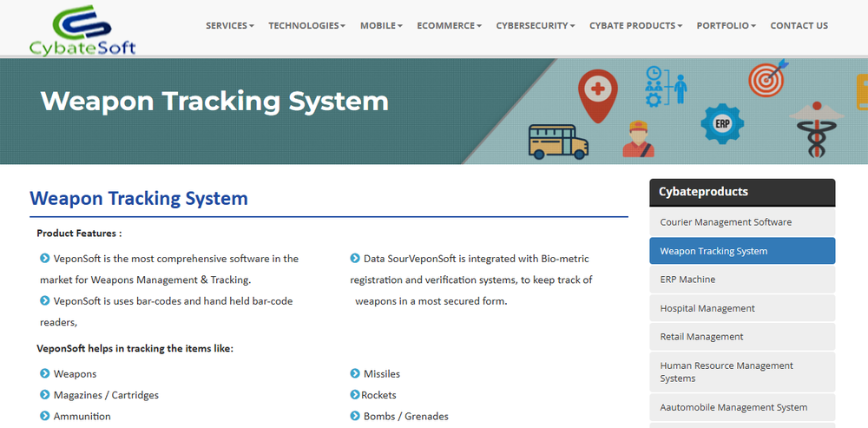Click bullet icon beside Ammunition item
Image resolution: width=868 pixels, height=428 pixels.
pos(45,416)
